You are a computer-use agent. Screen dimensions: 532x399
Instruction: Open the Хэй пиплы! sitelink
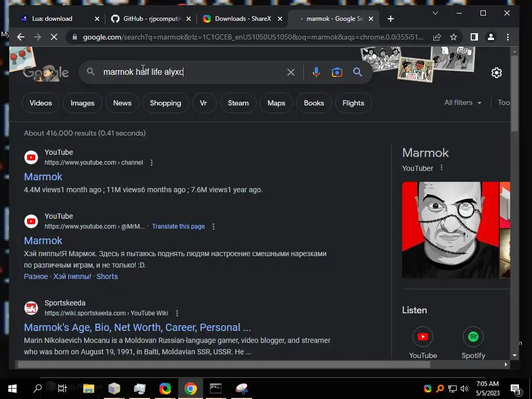(72, 276)
